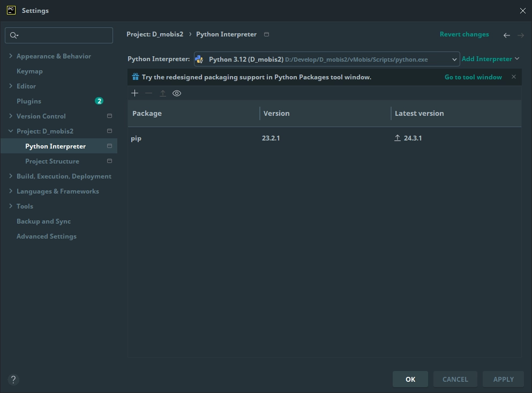Screen dimensions: 532x393
Task: Click the Revert changes link
Action: click(x=464, y=34)
